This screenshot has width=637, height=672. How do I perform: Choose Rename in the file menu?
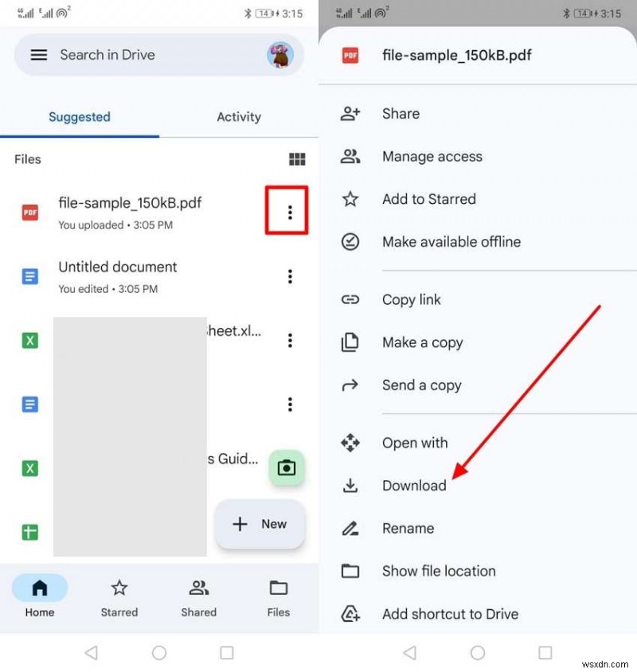click(478, 528)
